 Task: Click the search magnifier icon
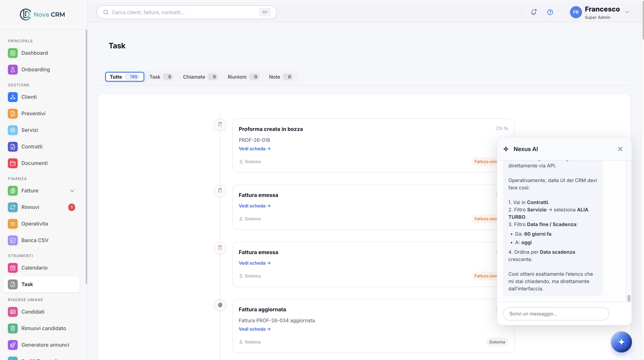click(x=106, y=12)
